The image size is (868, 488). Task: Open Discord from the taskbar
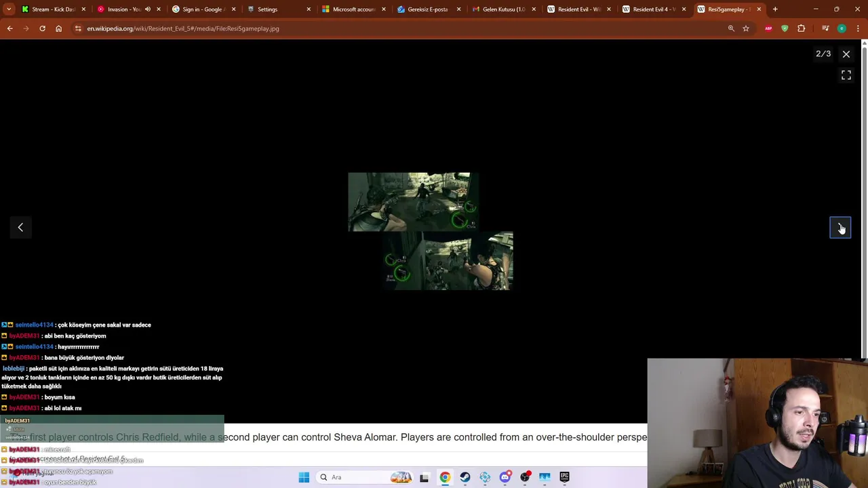click(505, 477)
